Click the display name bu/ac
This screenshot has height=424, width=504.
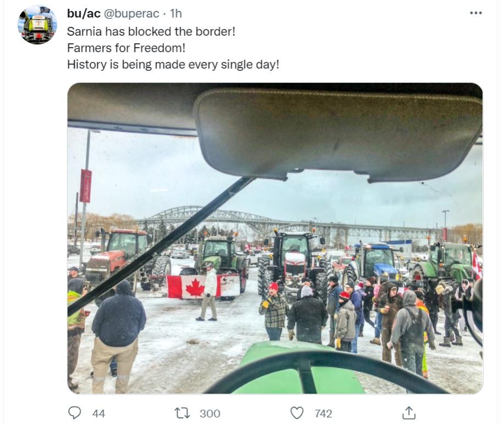click(x=84, y=14)
